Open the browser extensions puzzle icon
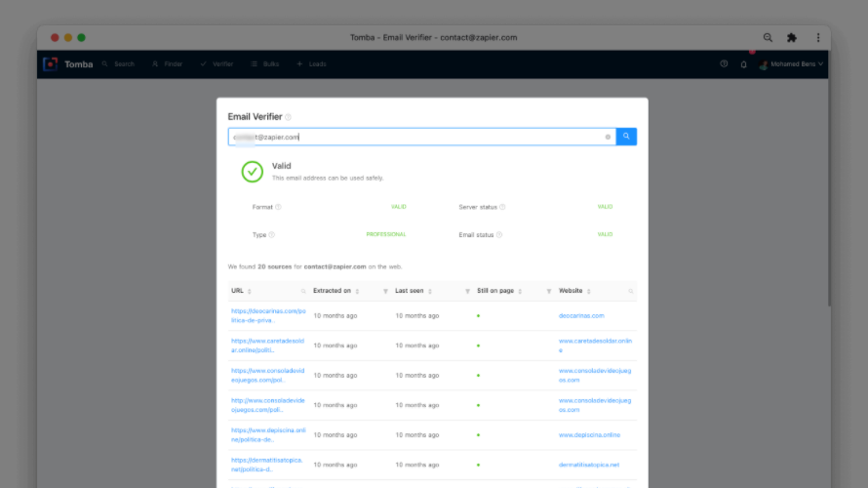Viewport: 868px width, 488px height. tap(792, 38)
